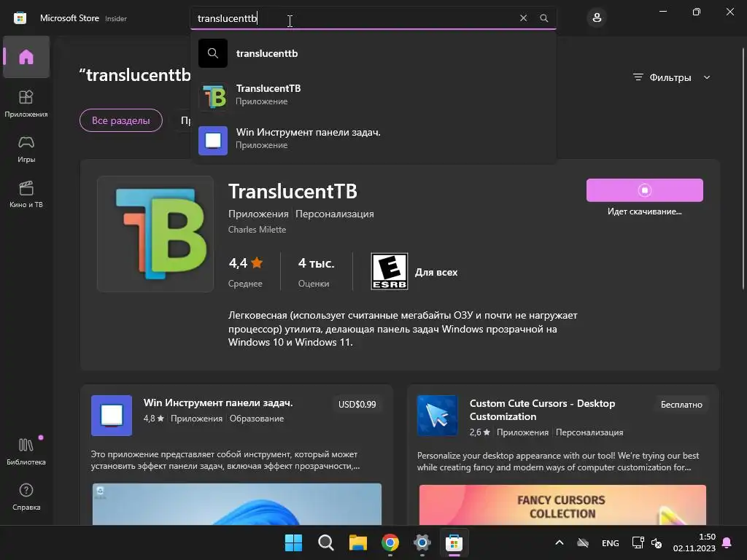The width and height of the screenshot is (747, 560).
Task: Click the large TranslucentTB app logo
Action: click(x=155, y=234)
